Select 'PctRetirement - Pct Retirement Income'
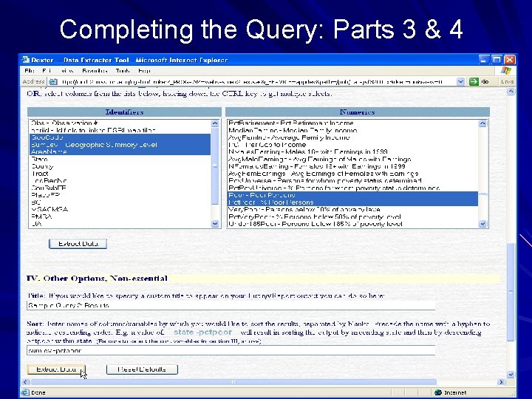Viewport: 532px width, 399px height. click(x=352, y=123)
